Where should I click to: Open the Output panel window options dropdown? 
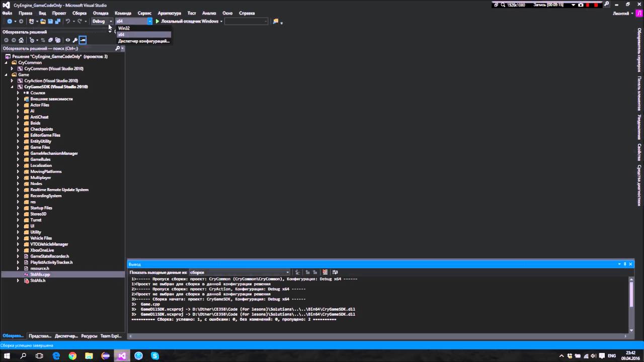click(619, 264)
